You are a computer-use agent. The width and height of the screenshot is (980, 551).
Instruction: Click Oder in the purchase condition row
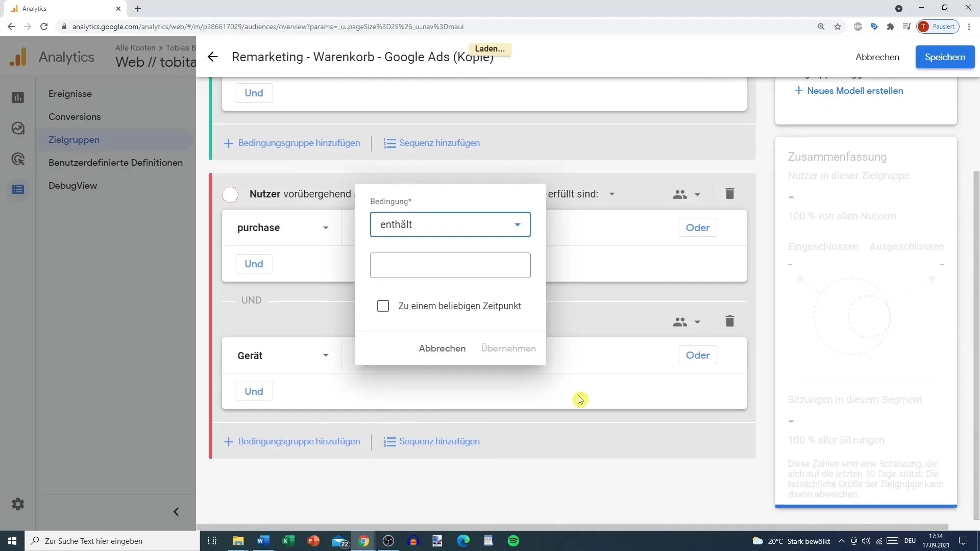tap(698, 228)
